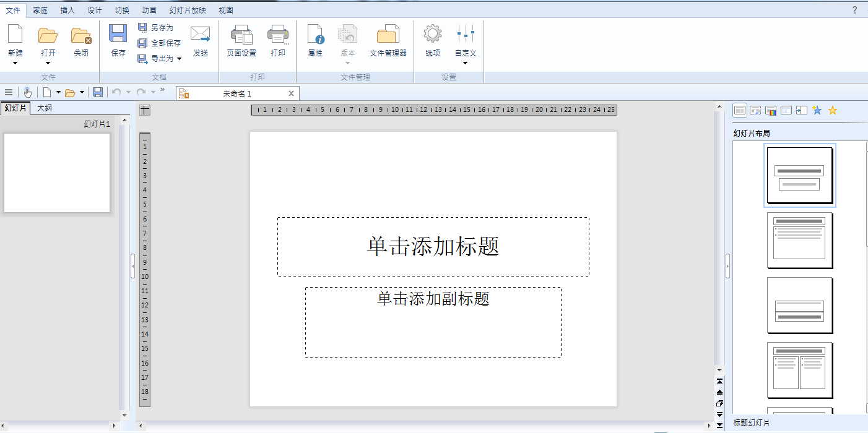868x433 pixels.
Task: Click the 打开 (Open) folder icon
Action: pos(48,35)
